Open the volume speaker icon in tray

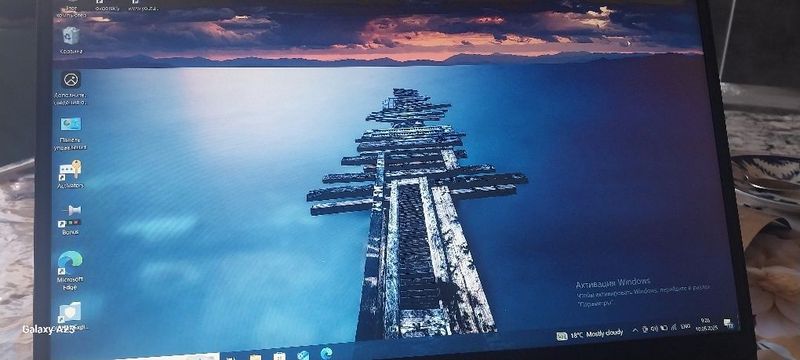(655, 329)
